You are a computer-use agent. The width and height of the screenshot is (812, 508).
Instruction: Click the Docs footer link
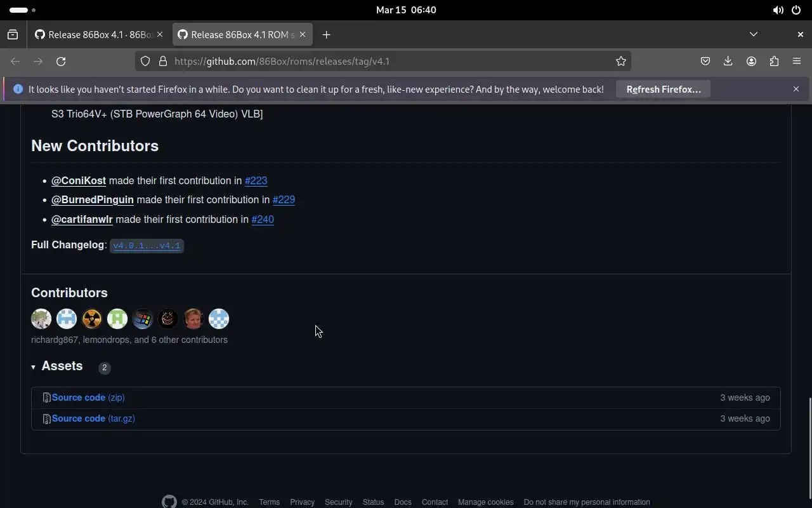(403, 502)
